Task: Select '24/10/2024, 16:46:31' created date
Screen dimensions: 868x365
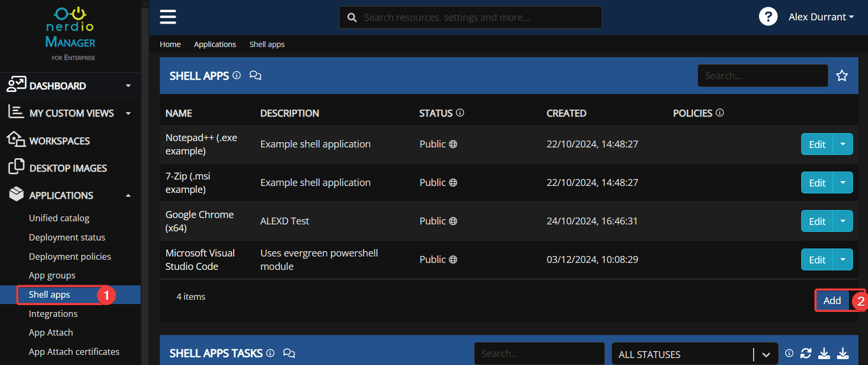Action: (592, 221)
